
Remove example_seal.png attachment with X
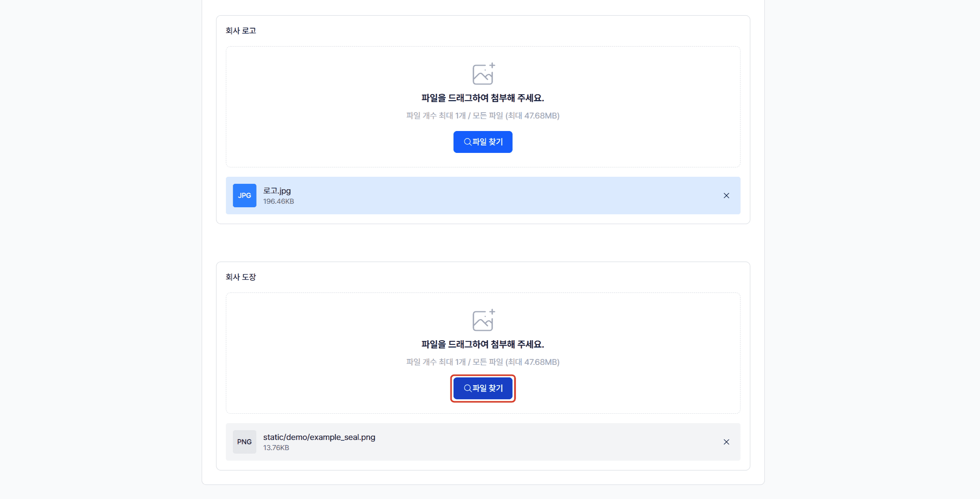[726, 442]
